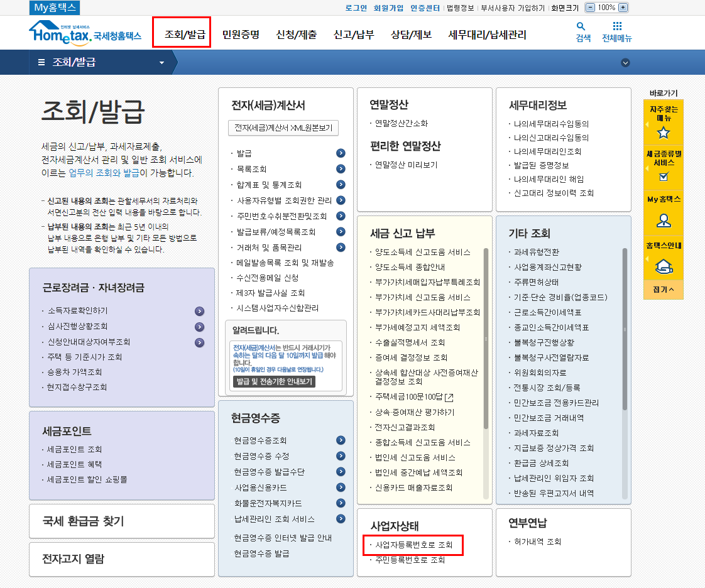This screenshot has width=705, height=588.
Task: Open 양도소득세 신고도움 서비스 link
Action: click(x=423, y=252)
